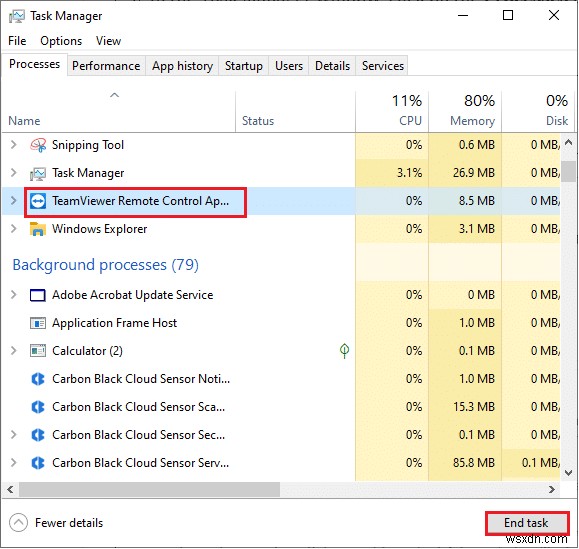579x549 pixels.
Task: Switch to the Details tab
Action: (x=332, y=66)
